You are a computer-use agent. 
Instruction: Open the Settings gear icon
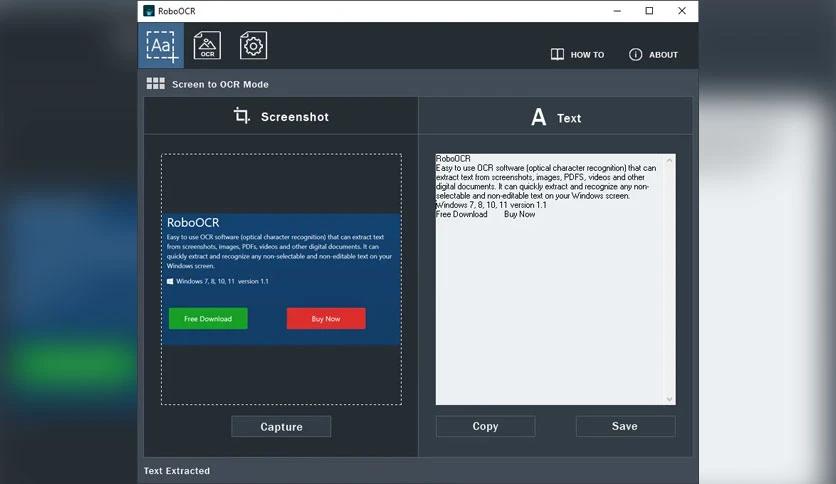(253, 45)
